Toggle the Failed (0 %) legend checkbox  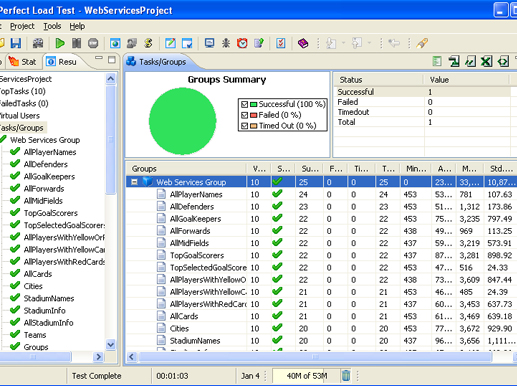point(244,115)
